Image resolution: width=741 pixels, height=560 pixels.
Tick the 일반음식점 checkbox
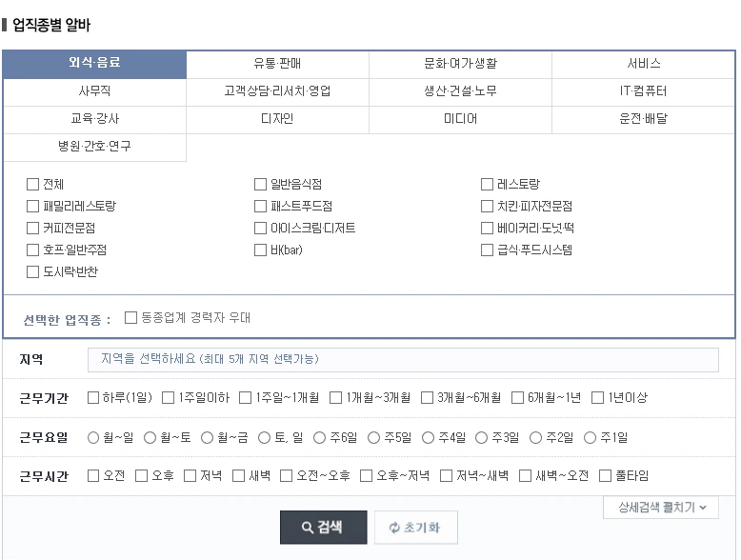(x=260, y=185)
